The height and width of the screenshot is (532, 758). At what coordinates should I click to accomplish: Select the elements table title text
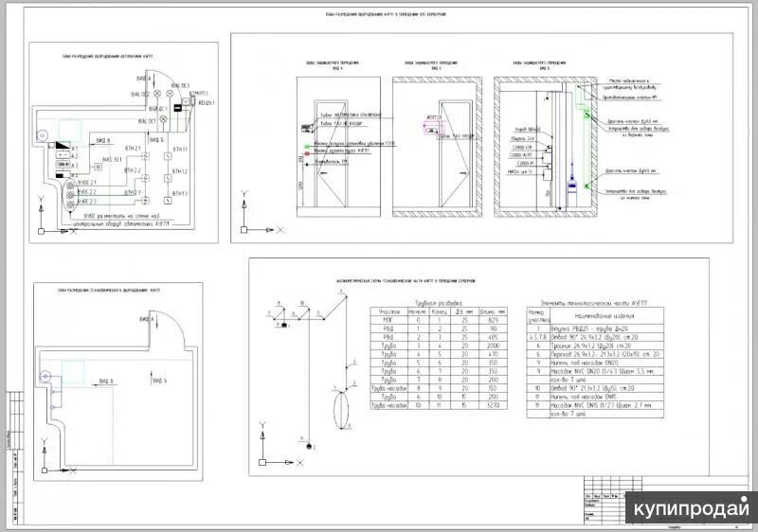tap(593, 303)
